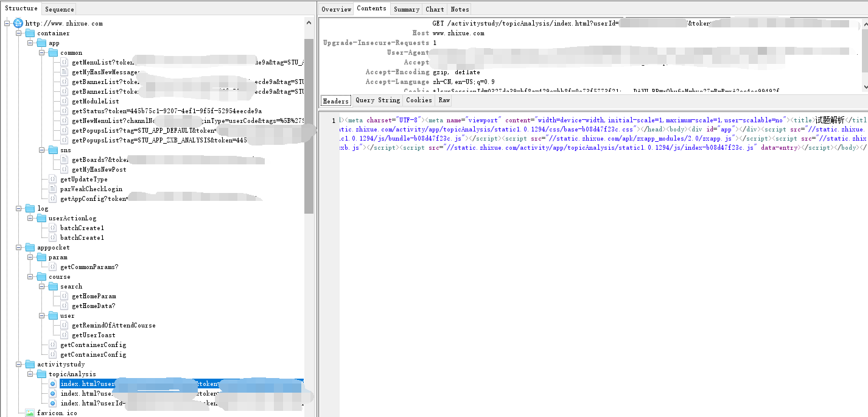Viewport: 868px width, 417px height.
Task: Collapse the app folder node
Action: pos(30,43)
